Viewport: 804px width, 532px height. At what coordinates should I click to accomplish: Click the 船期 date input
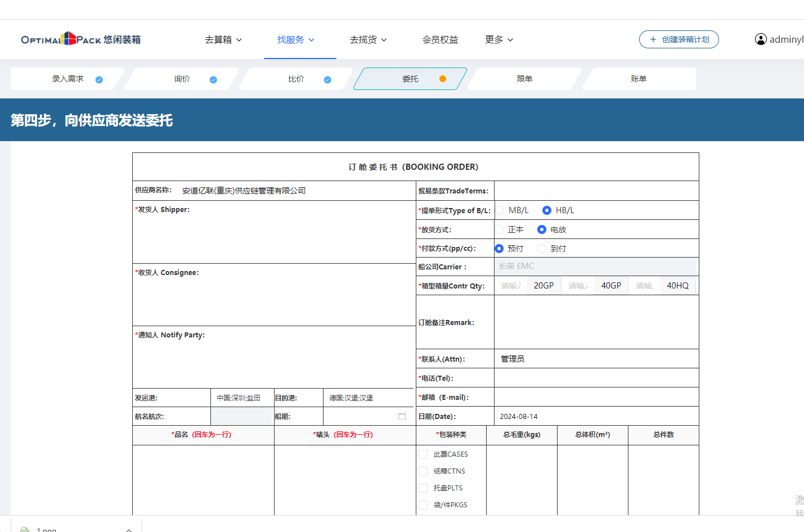pyautogui.click(x=368, y=416)
